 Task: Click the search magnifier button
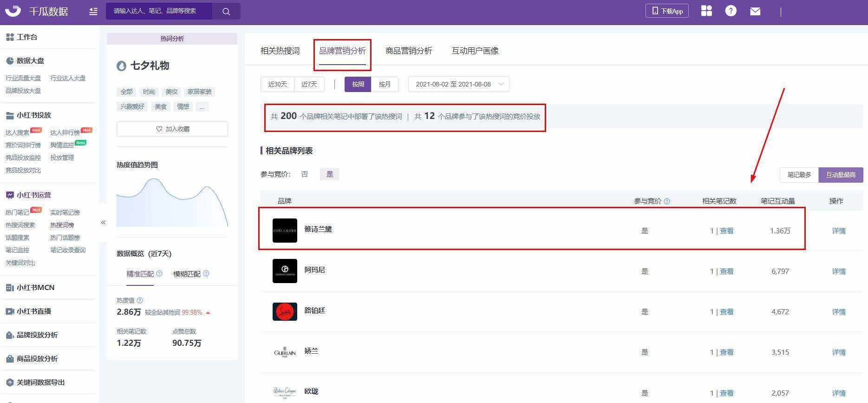pos(226,11)
